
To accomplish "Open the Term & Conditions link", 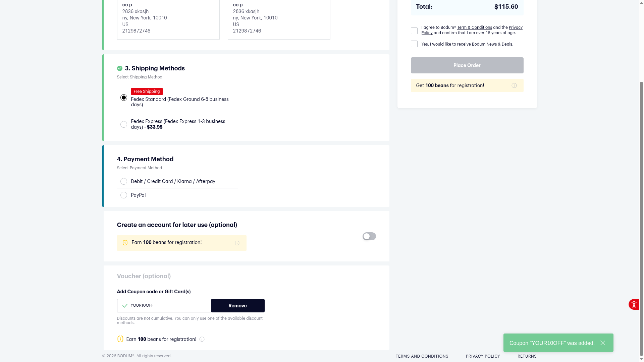I will [474, 27].
